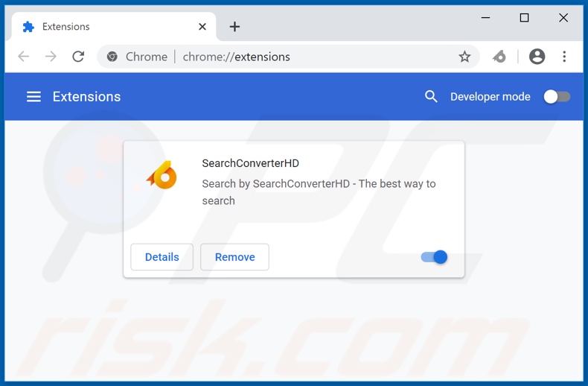Reload the current page
Viewport: 588px width, 386px height.
78,57
